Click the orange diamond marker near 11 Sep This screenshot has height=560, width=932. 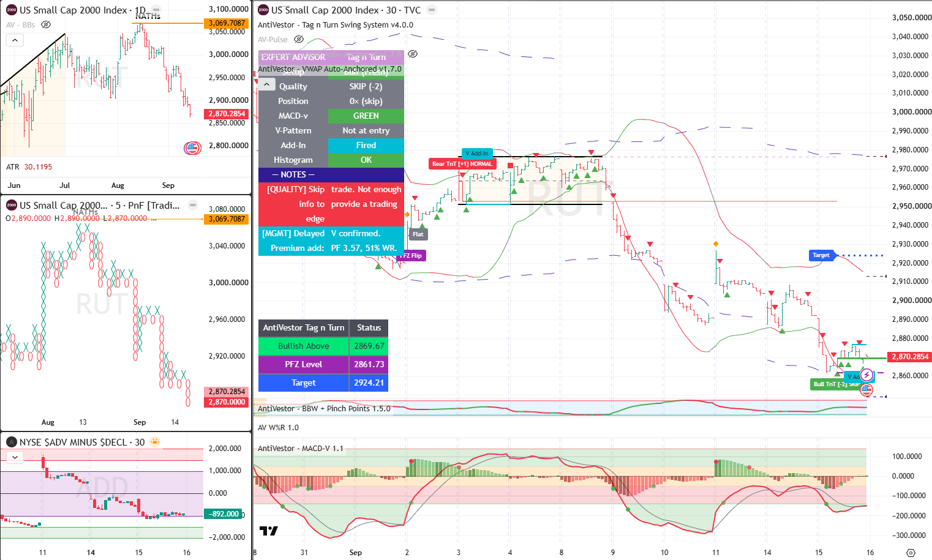[715, 244]
